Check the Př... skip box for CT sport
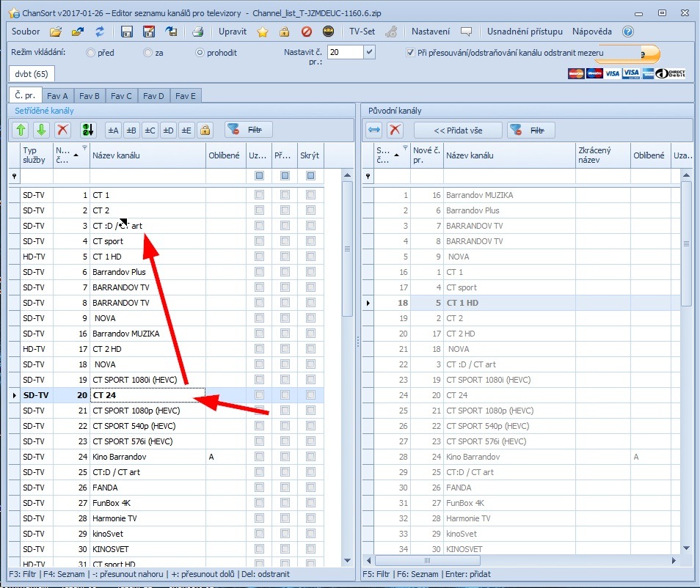The width and height of the screenshot is (700, 588). (285, 241)
